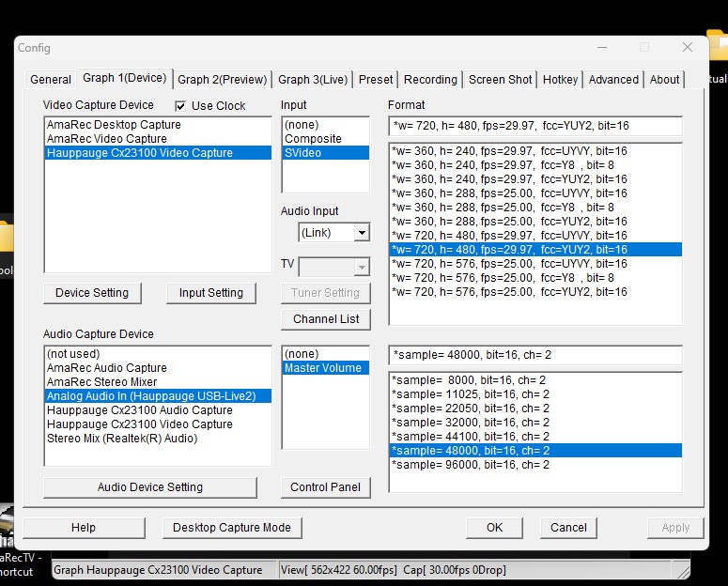Switch to the Advanced tab

click(x=613, y=80)
